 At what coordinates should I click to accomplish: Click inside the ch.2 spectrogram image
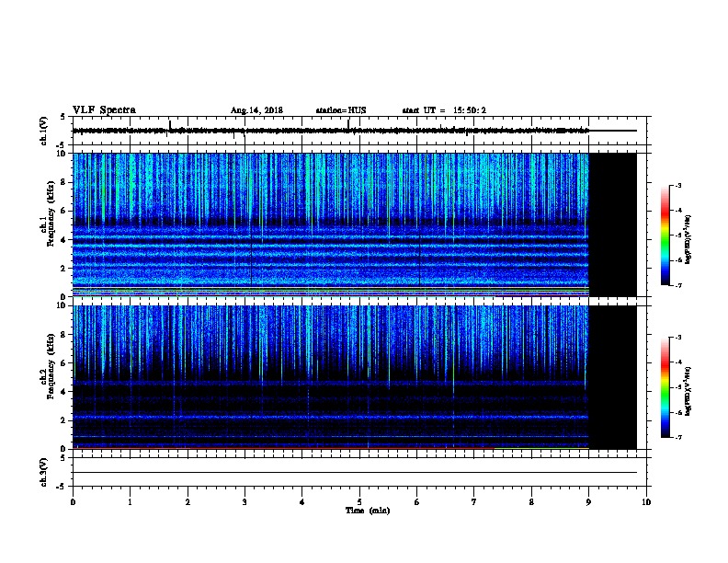point(331,377)
